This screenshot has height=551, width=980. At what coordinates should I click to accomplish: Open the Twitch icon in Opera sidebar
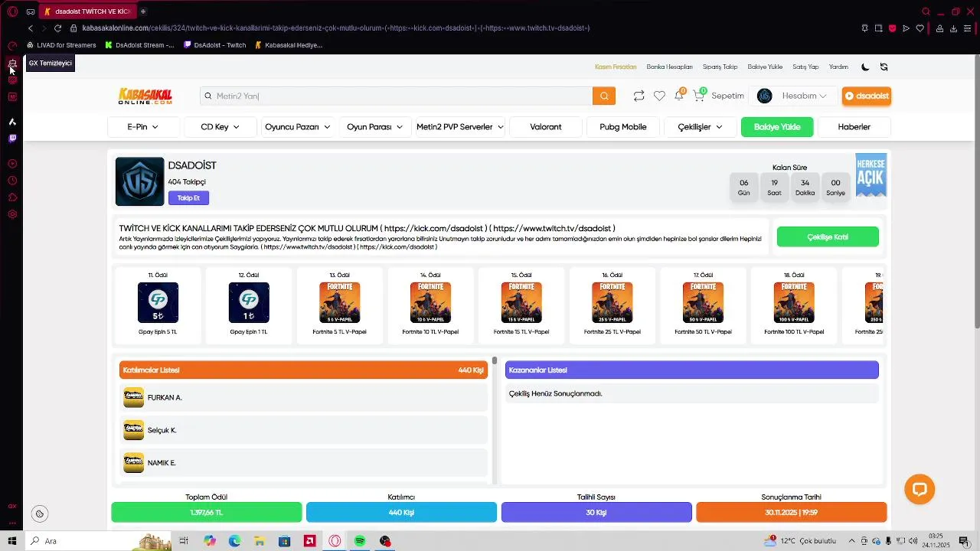(x=12, y=139)
